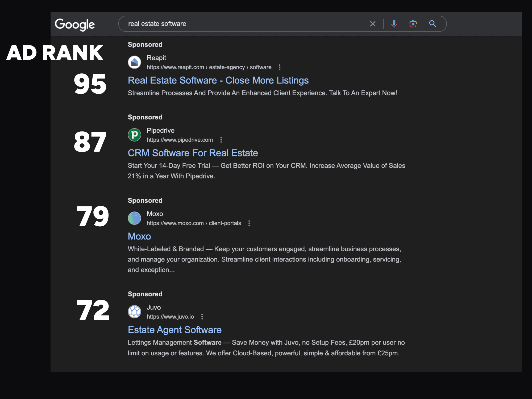532x399 pixels.
Task: Open the CRM Software For Real Estate link
Action: click(x=193, y=153)
